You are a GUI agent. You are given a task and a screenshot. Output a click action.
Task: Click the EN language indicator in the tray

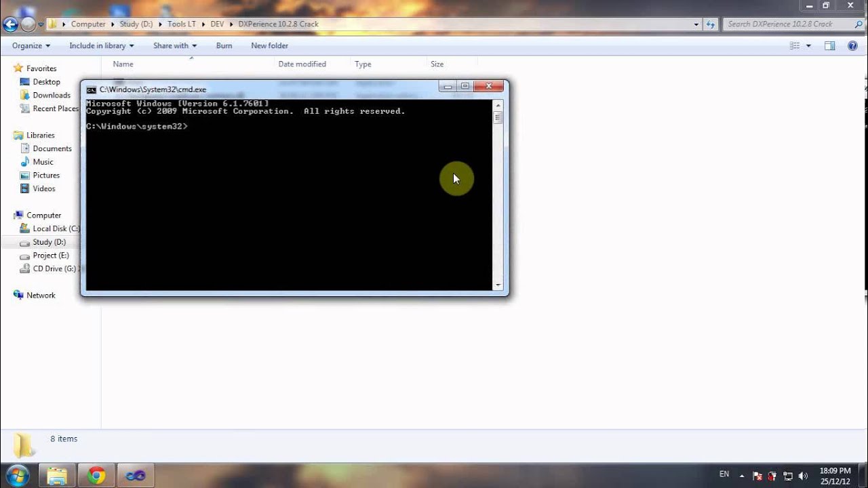pyautogui.click(x=724, y=474)
